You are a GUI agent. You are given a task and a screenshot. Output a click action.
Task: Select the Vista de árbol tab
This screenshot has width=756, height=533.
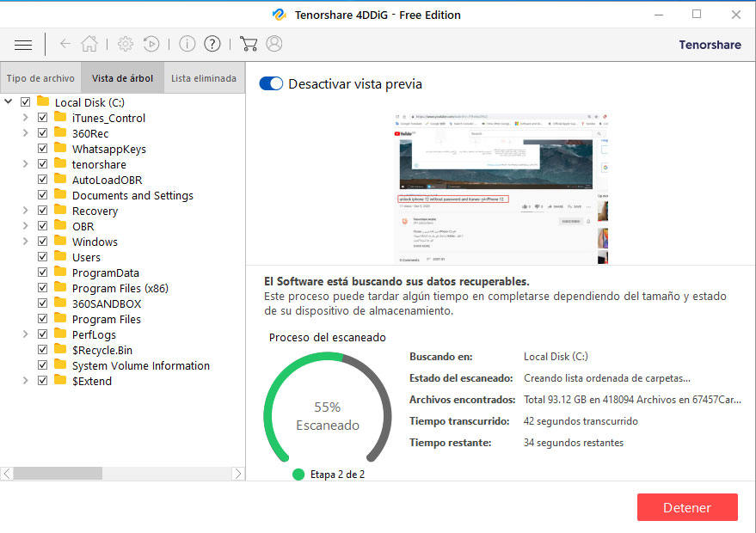pos(122,78)
